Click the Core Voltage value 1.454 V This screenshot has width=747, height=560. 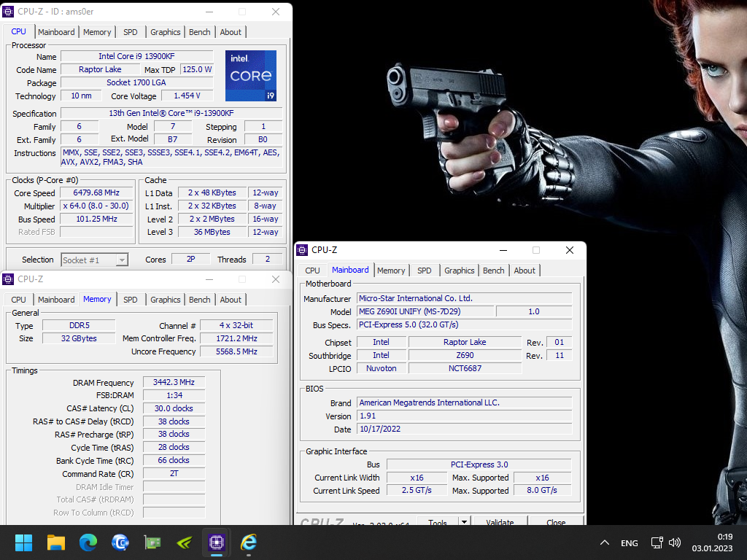tap(187, 96)
